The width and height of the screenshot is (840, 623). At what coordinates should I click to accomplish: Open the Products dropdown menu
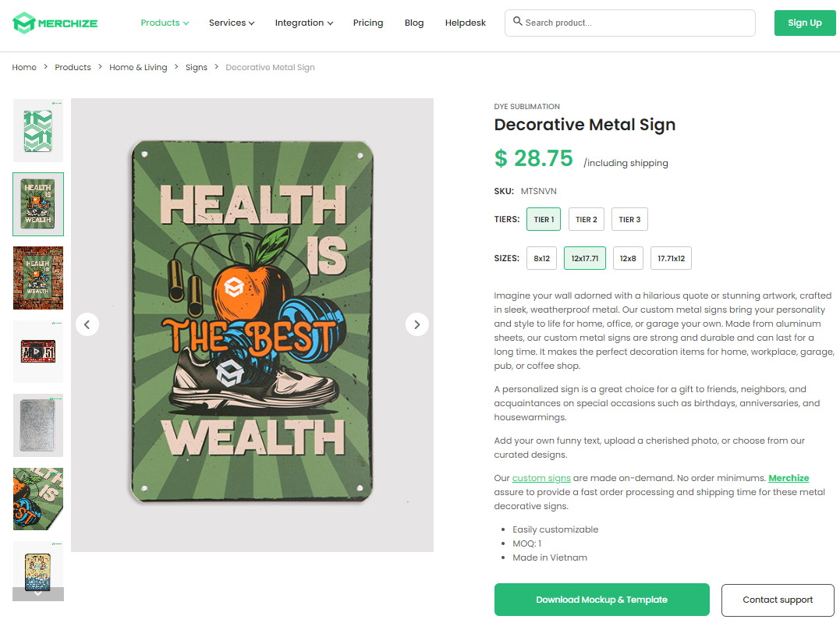point(164,23)
